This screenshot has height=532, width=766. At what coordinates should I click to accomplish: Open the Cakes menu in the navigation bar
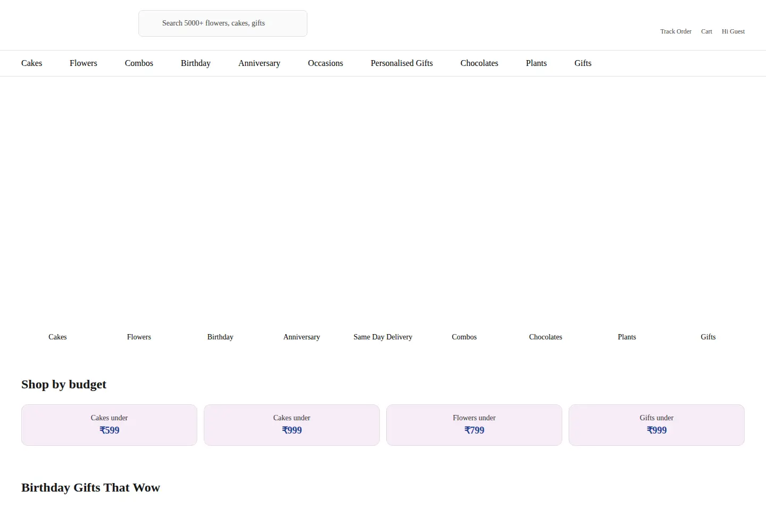point(31,63)
